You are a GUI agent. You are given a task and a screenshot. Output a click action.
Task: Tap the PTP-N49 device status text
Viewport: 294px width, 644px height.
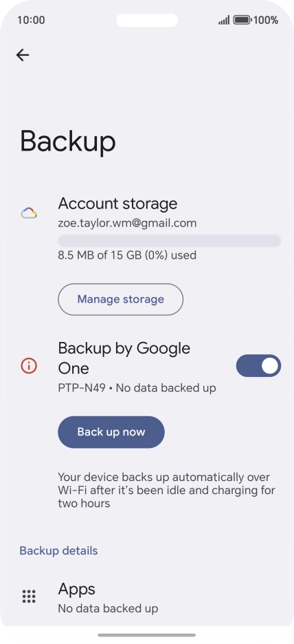click(x=137, y=388)
